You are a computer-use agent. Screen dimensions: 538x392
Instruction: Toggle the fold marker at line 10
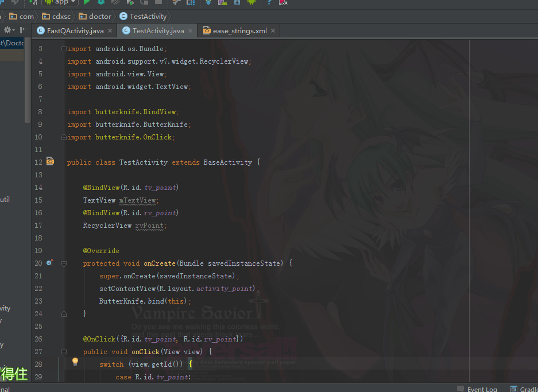[x=64, y=137]
